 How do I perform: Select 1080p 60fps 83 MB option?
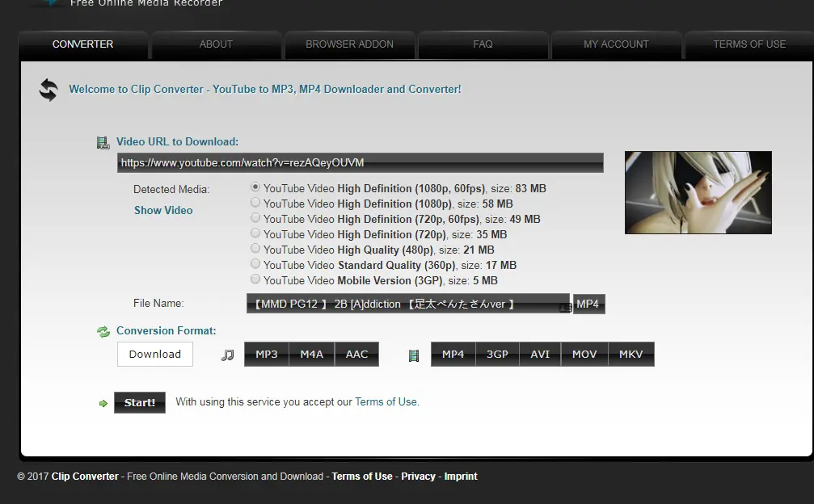coord(255,187)
